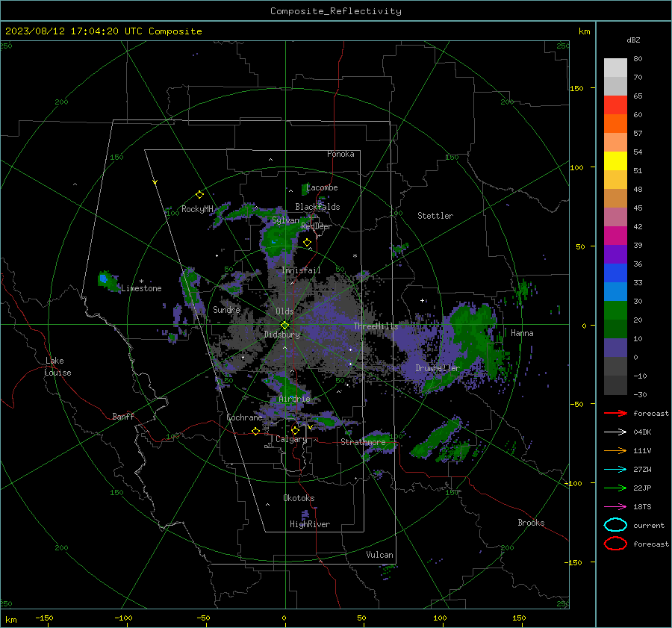
Task: Click the HighRiver city label
Action: coord(310,524)
